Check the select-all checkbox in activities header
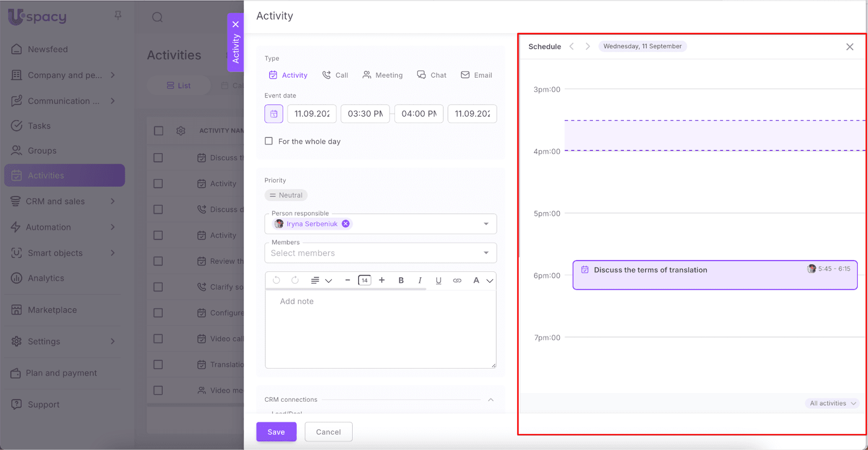The image size is (868, 450). [x=158, y=131]
